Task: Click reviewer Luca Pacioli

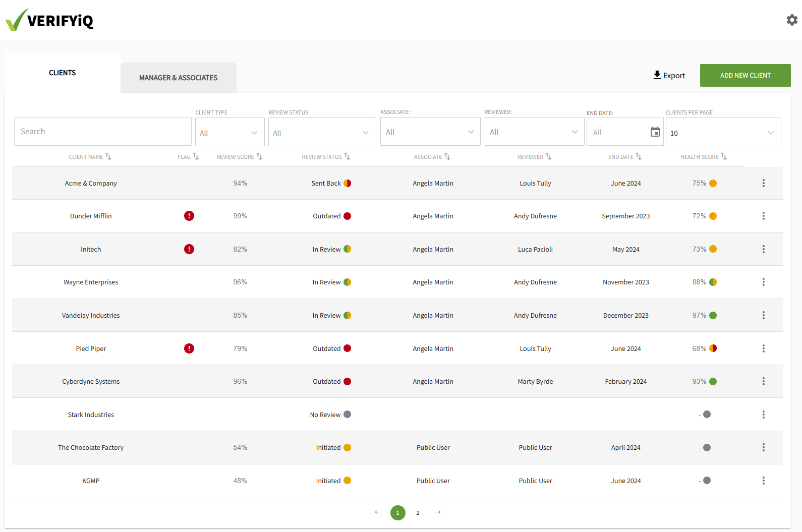Action: (x=535, y=249)
